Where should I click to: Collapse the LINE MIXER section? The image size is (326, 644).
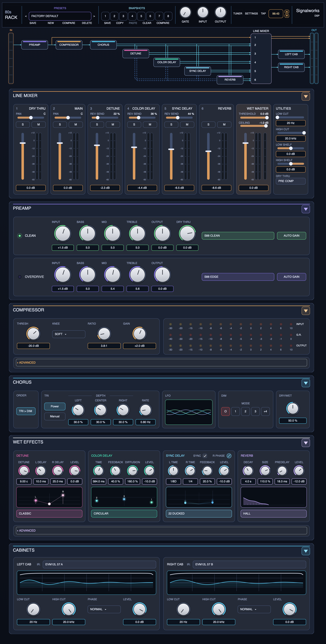(x=306, y=96)
